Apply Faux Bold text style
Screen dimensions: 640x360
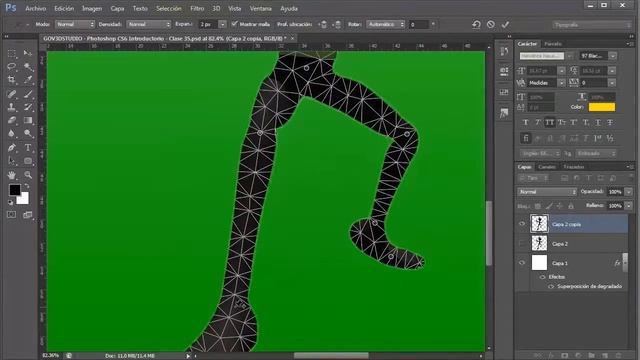pos(526,122)
